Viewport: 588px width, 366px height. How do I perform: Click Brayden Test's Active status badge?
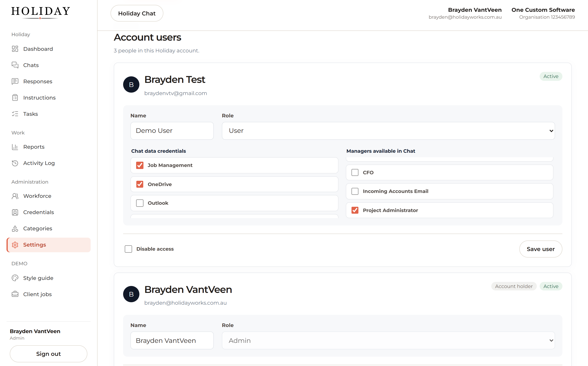[551, 76]
